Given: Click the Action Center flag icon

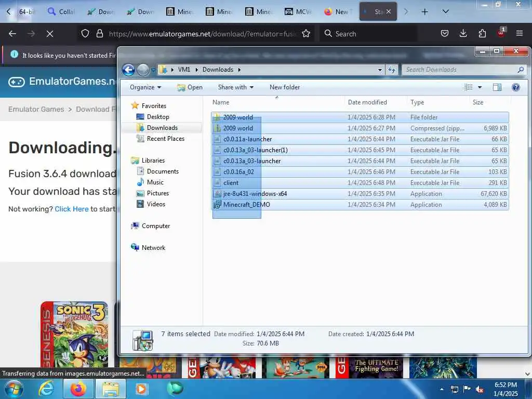Looking at the screenshot, I should click(x=467, y=389).
